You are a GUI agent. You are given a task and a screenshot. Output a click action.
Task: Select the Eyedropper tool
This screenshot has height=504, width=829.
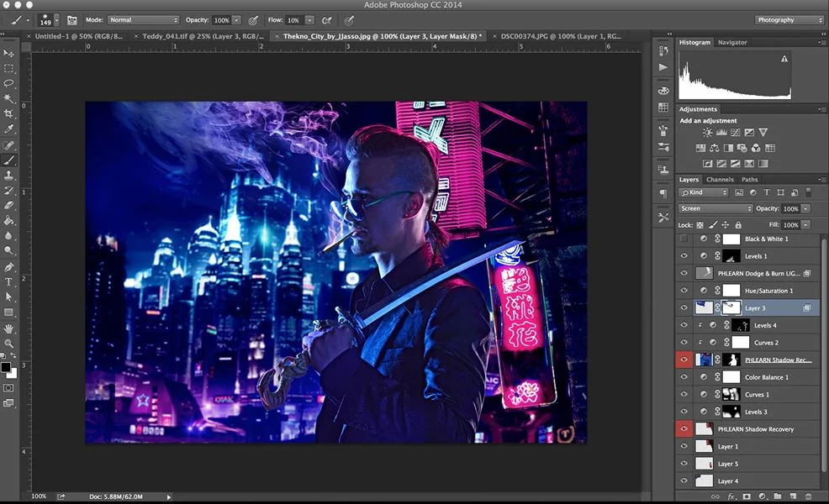(x=8, y=129)
